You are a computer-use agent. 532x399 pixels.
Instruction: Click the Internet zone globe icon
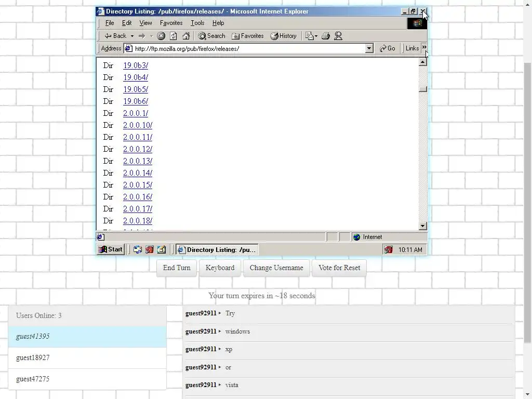pyautogui.click(x=356, y=237)
